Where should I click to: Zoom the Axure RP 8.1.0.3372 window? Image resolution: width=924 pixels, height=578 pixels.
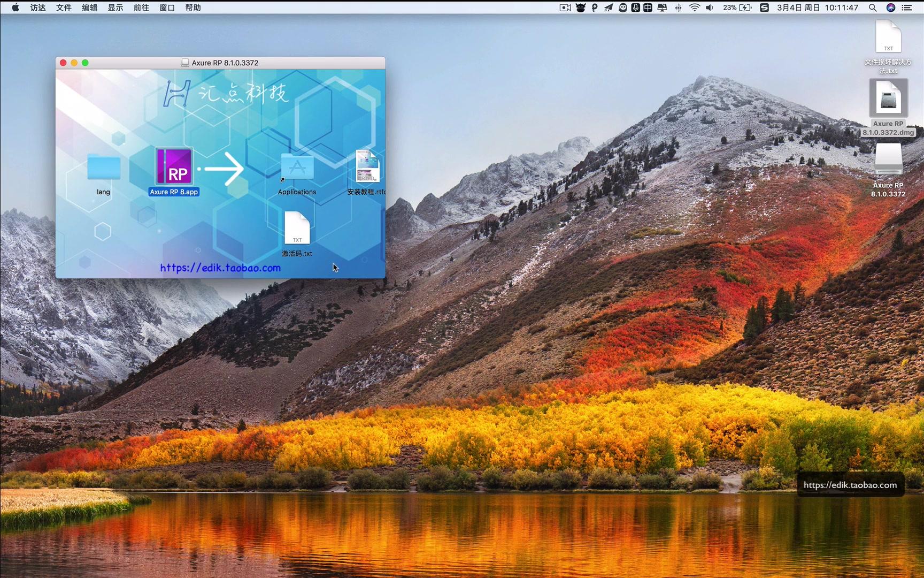(x=85, y=63)
